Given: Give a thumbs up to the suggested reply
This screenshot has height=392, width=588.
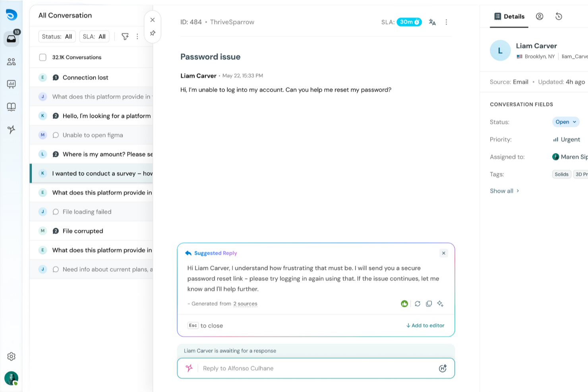Looking at the screenshot, I should point(404,303).
